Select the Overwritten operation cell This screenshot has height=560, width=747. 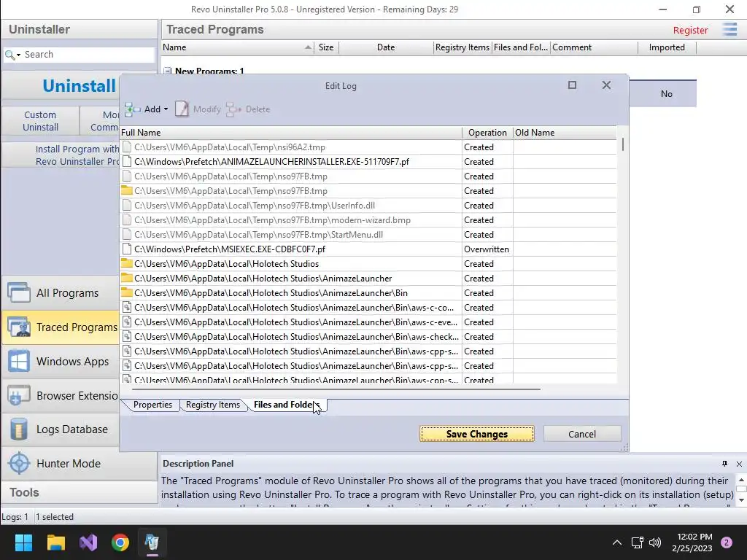click(x=487, y=249)
